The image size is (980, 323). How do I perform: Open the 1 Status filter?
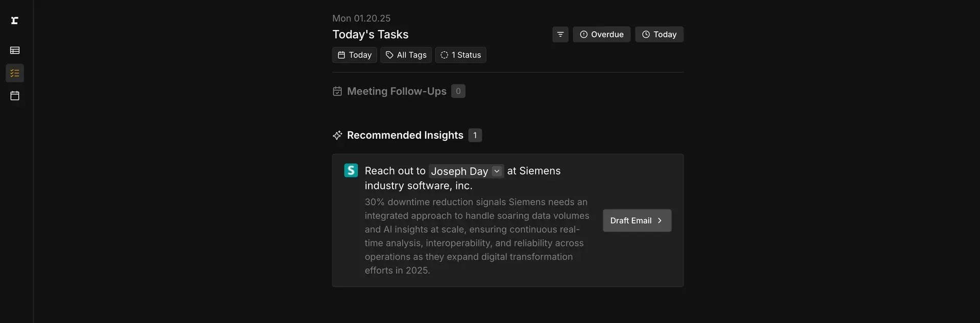tap(460, 55)
